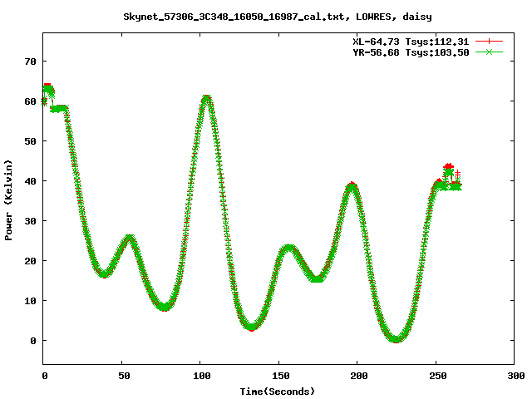Click the starting data cluster above 60 Kelvin

47,89
